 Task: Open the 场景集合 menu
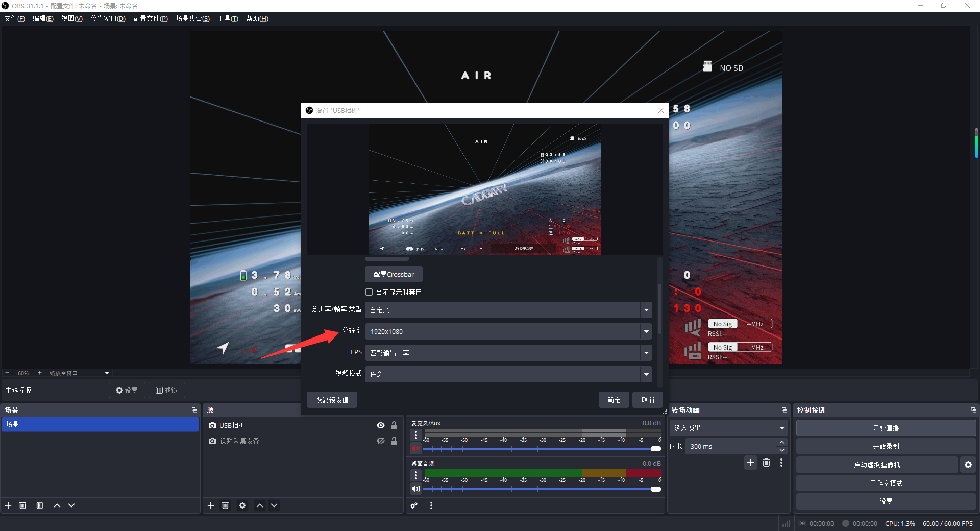[x=193, y=18]
